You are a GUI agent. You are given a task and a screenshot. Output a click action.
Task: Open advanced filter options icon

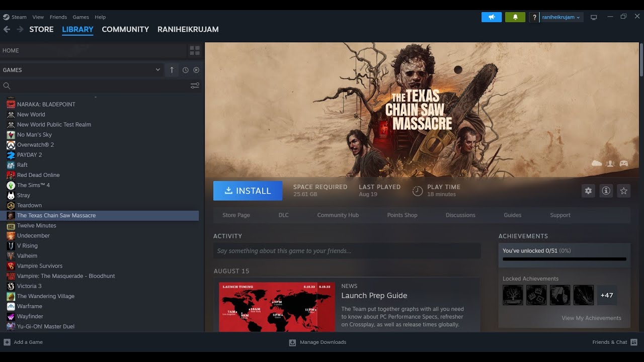tap(195, 85)
